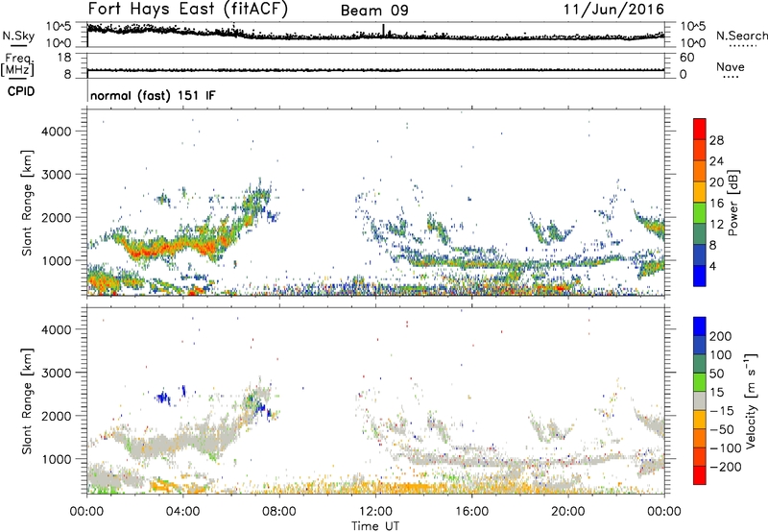
Task: Pick the yellow-orange −15 to −50 Velocity swatch
Action: coord(700,420)
